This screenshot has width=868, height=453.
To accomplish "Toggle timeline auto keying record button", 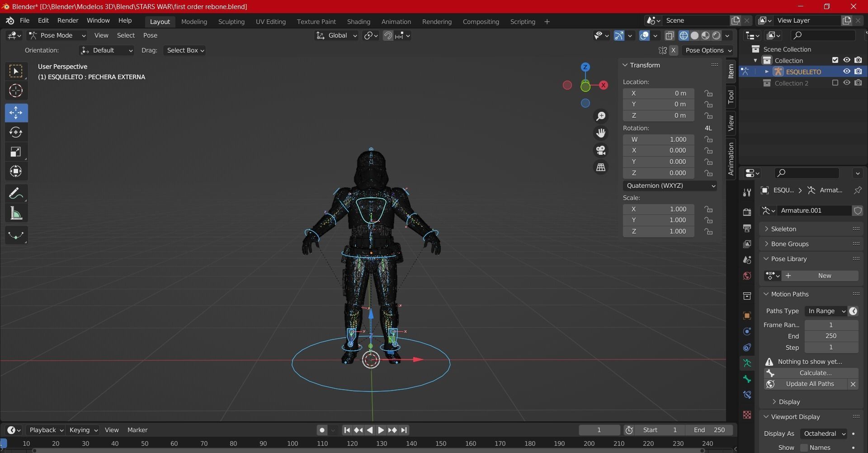I will (322, 430).
